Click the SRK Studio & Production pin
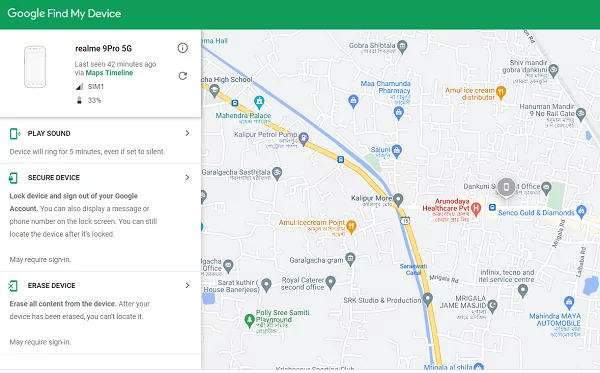Image resolution: width=600 pixels, height=373 pixels. [428, 298]
